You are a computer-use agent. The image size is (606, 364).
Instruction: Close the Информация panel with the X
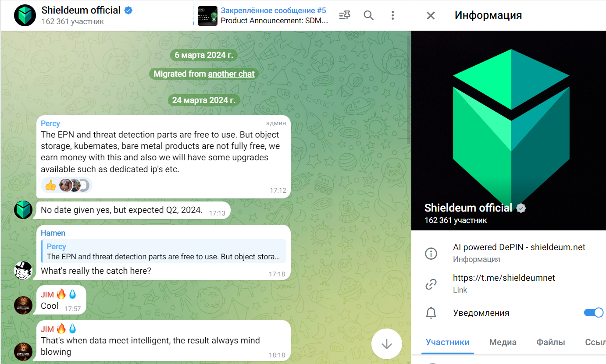click(431, 16)
